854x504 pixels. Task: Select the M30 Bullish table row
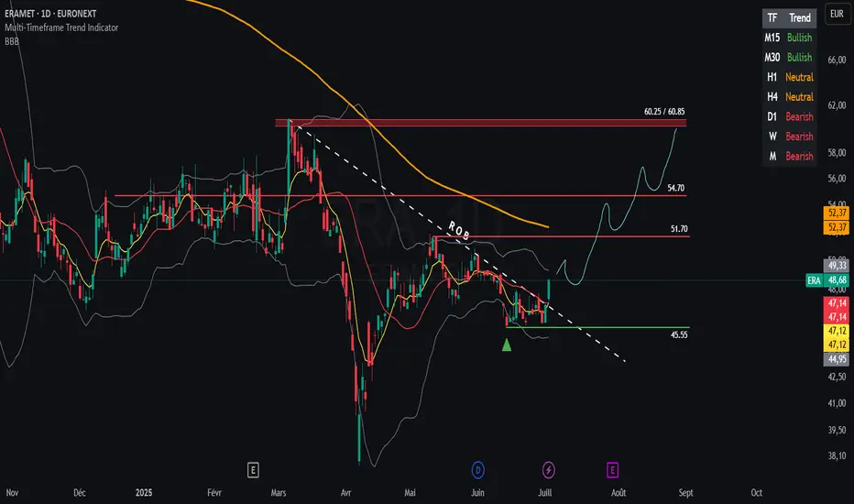(789, 57)
